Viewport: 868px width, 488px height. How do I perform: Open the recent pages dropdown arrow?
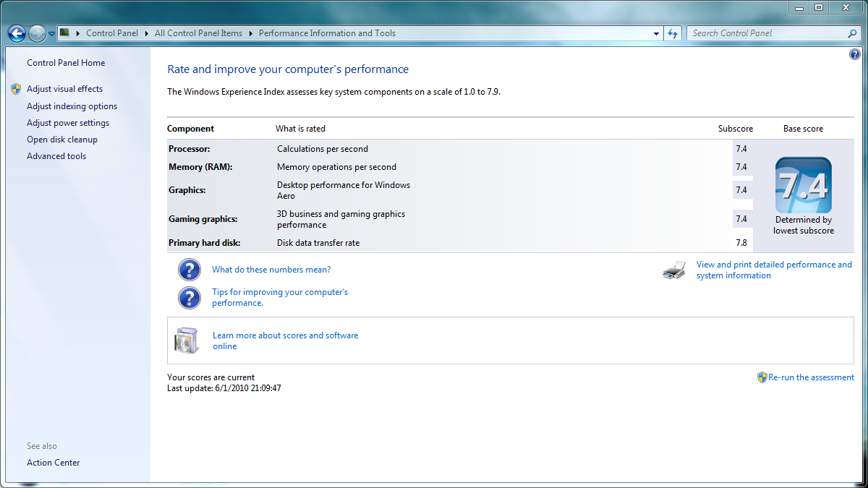(51, 34)
